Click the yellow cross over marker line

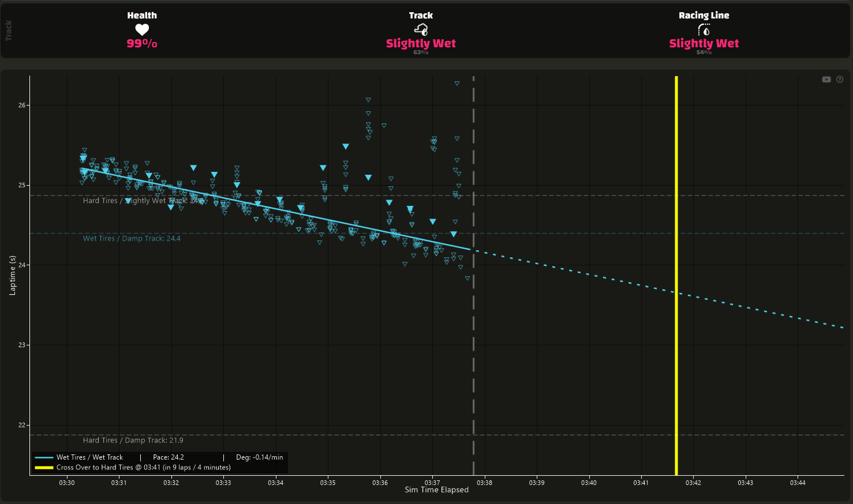pyautogui.click(x=676, y=276)
